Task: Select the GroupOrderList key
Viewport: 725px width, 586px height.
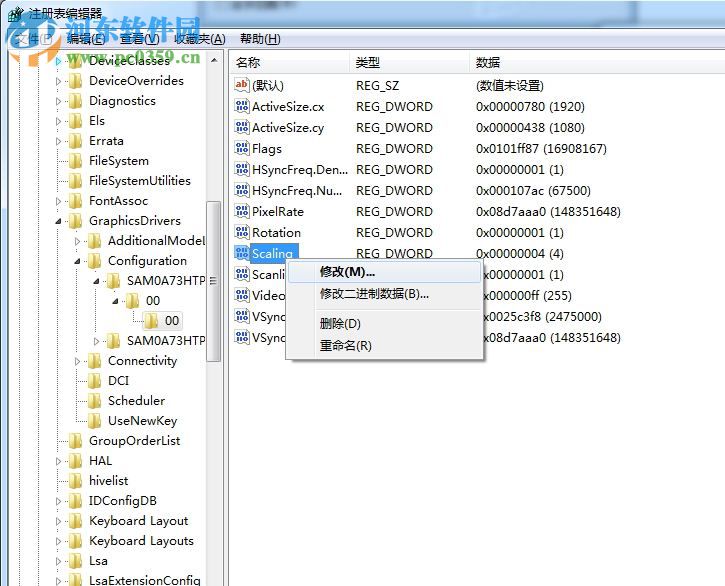Action: point(135,441)
